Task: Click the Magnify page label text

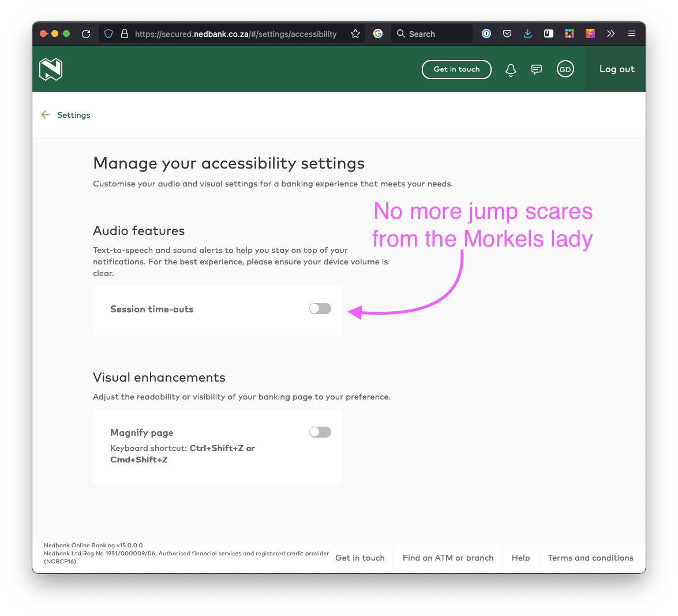Action: (142, 432)
